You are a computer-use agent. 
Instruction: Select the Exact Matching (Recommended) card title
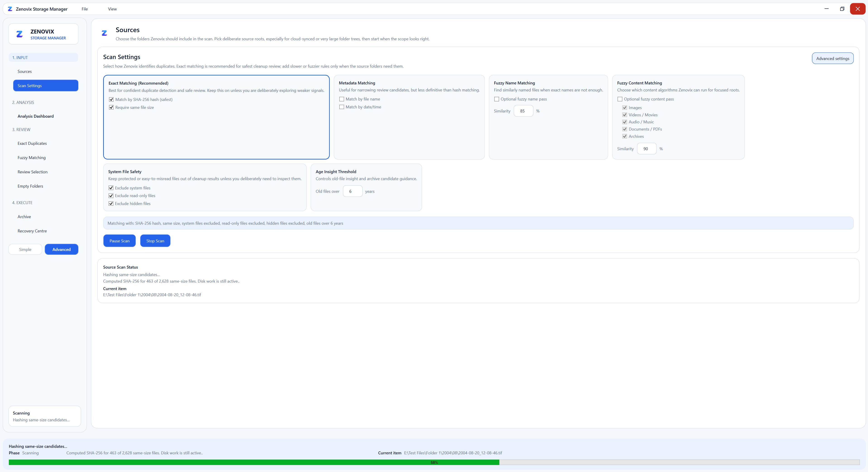(138, 83)
